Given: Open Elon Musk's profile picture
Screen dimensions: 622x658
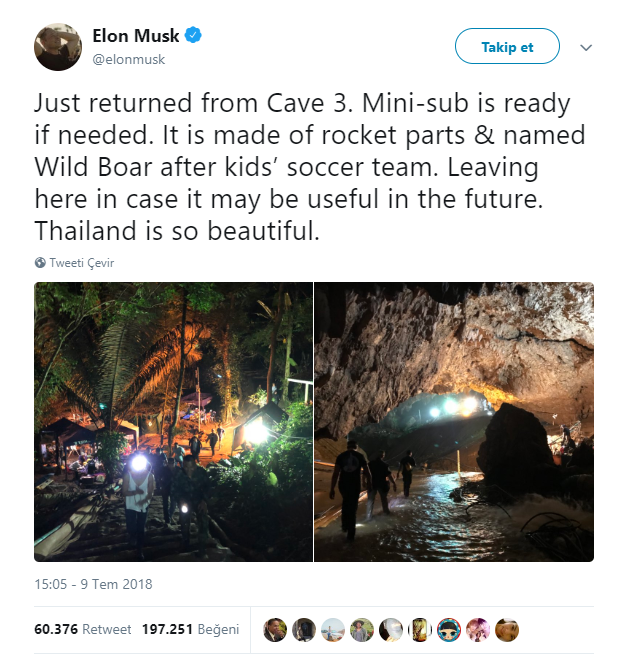Looking at the screenshot, I should click(x=57, y=46).
